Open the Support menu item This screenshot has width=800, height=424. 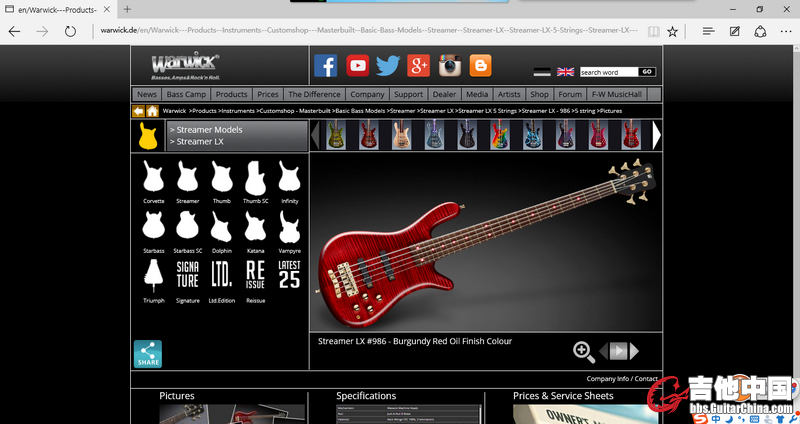coord(409,94)
